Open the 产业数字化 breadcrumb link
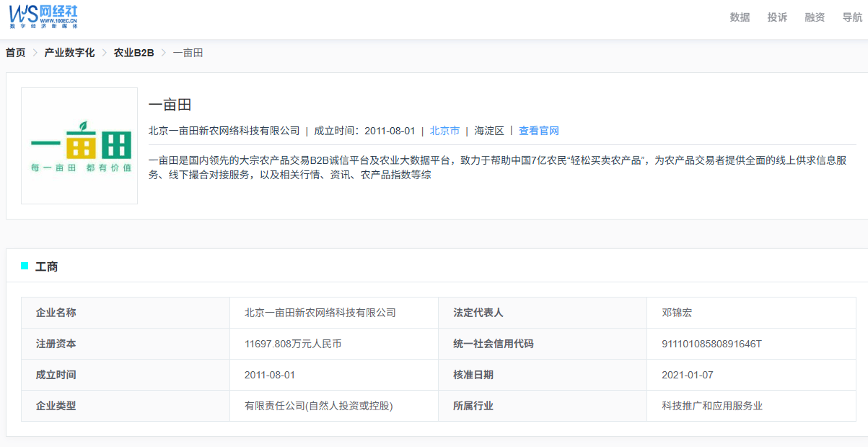The height and width of the screenshot is (447, 868). click(x=69, y=53)
